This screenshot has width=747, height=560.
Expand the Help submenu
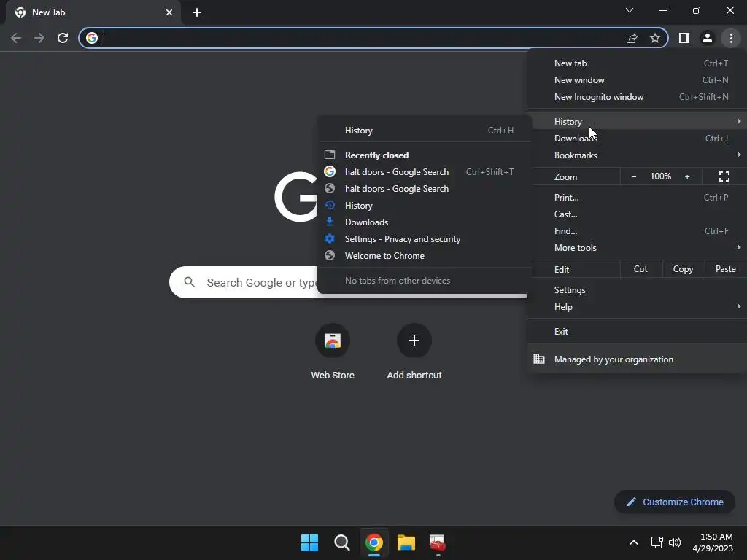637,307
